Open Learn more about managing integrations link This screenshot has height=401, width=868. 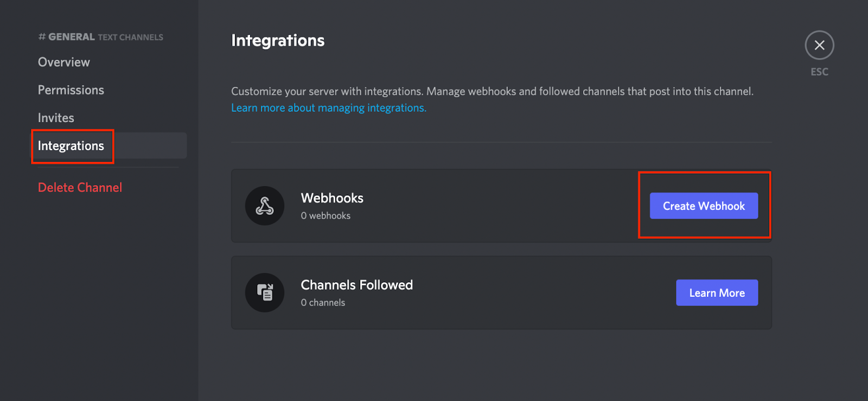click(329, 107)
